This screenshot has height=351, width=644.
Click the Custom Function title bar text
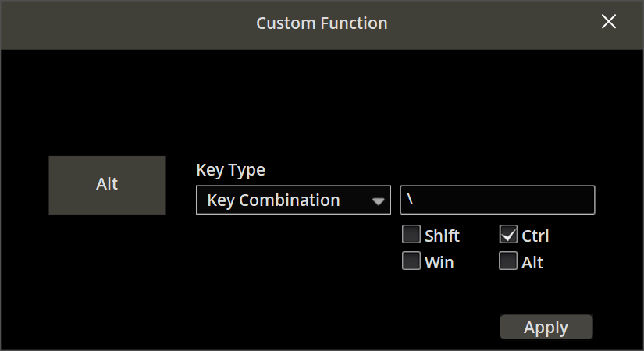point(322,23)
